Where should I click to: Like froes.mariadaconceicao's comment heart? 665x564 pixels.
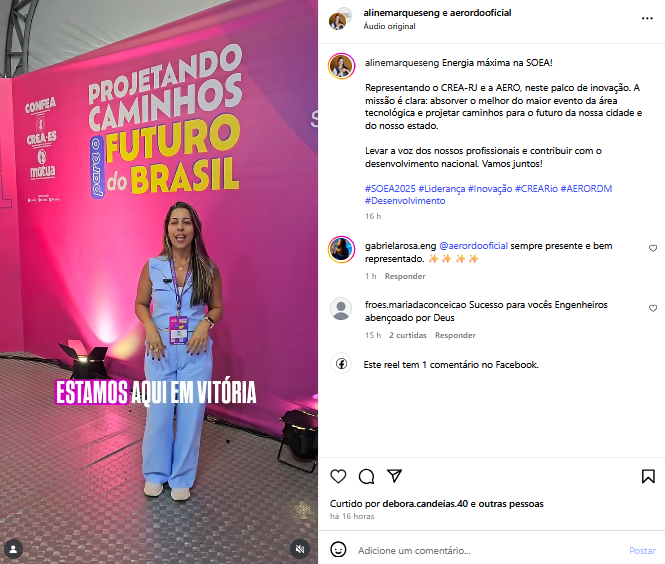click(x=653, y=308)
